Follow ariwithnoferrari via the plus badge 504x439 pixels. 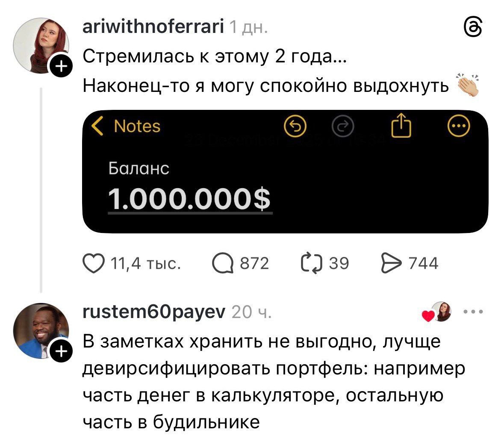pyautogui.click(x=62, y=65)
